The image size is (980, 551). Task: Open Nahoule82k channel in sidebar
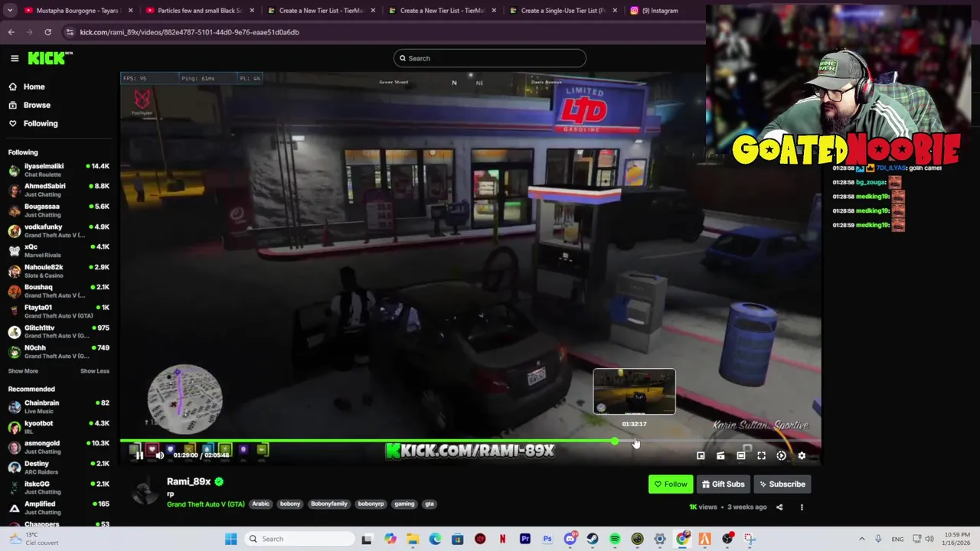pyautogui.click(x=59, y=271)
